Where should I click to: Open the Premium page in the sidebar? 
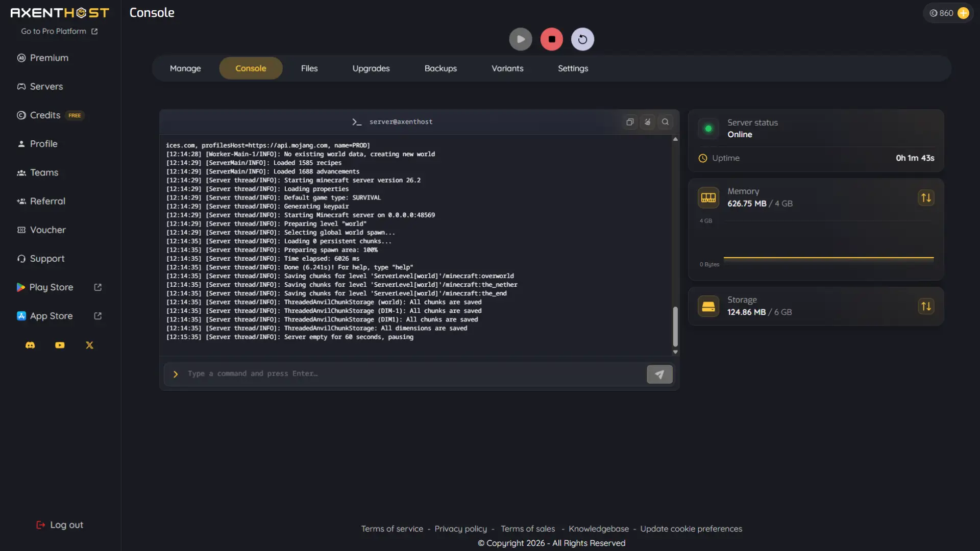click(x=43, y=58)
